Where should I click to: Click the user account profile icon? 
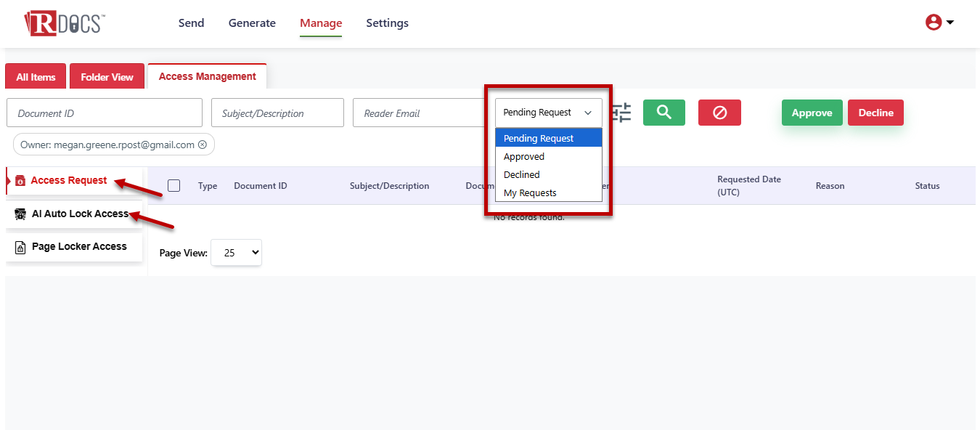pyautogui.click(x=933, y=23)
